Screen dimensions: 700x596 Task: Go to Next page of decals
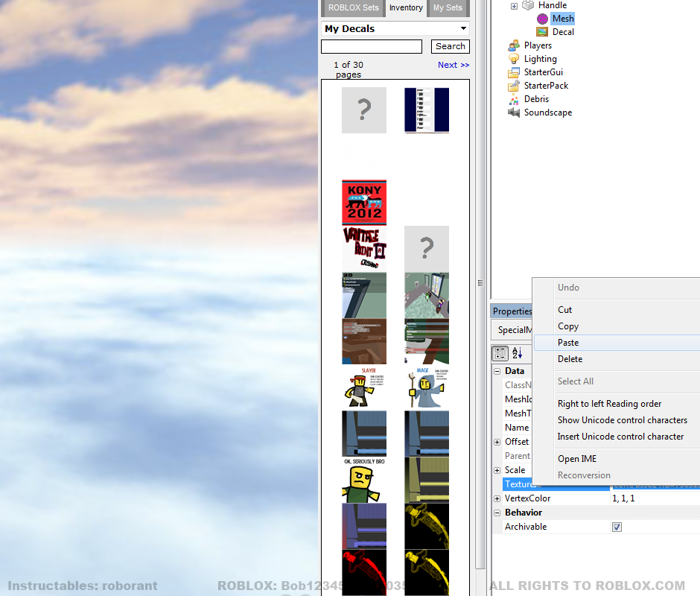click(453, 65)
